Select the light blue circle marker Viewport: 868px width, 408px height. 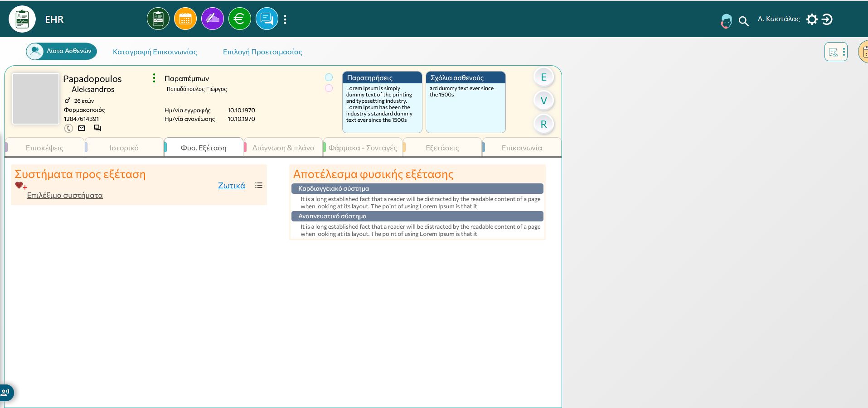pyautogui.click(x=329, y=77)
